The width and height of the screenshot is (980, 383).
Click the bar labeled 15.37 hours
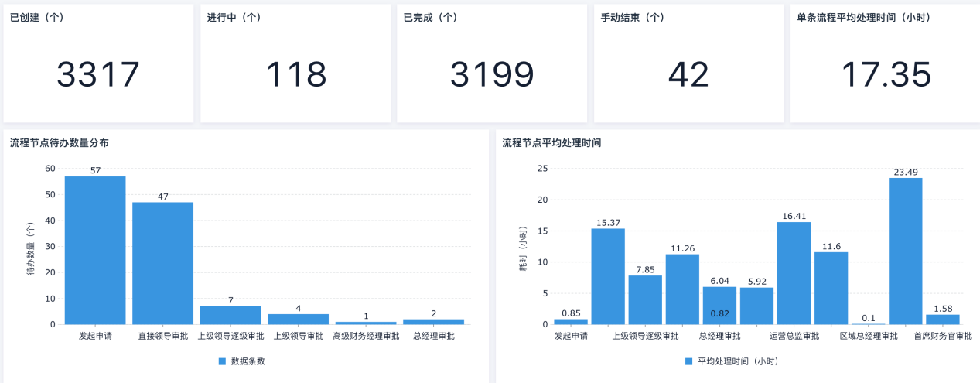pos(608,276)
